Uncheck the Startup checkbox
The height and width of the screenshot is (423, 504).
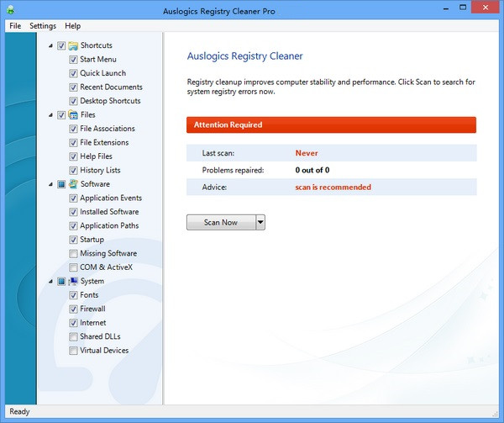click(73, 240)
